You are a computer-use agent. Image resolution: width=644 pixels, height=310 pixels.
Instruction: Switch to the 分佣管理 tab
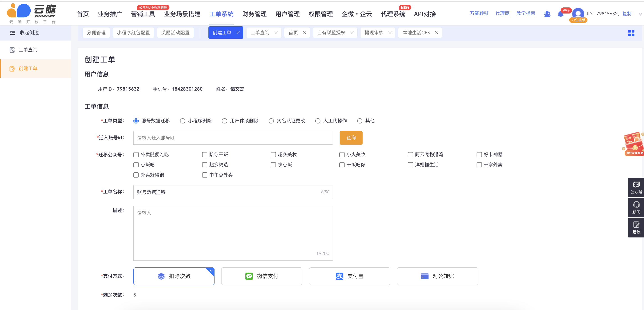point(96,33)
